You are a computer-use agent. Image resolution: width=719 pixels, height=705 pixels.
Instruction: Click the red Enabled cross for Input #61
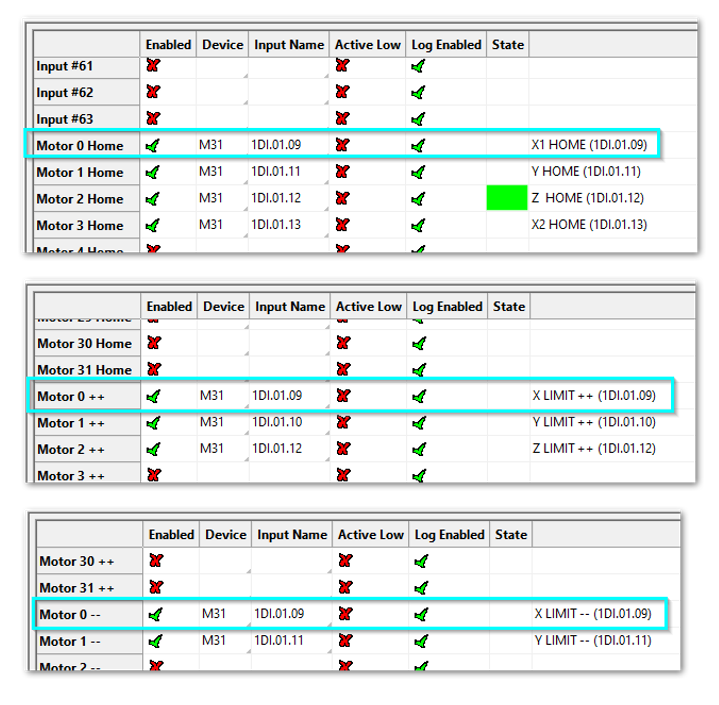(x=153, y=66)
